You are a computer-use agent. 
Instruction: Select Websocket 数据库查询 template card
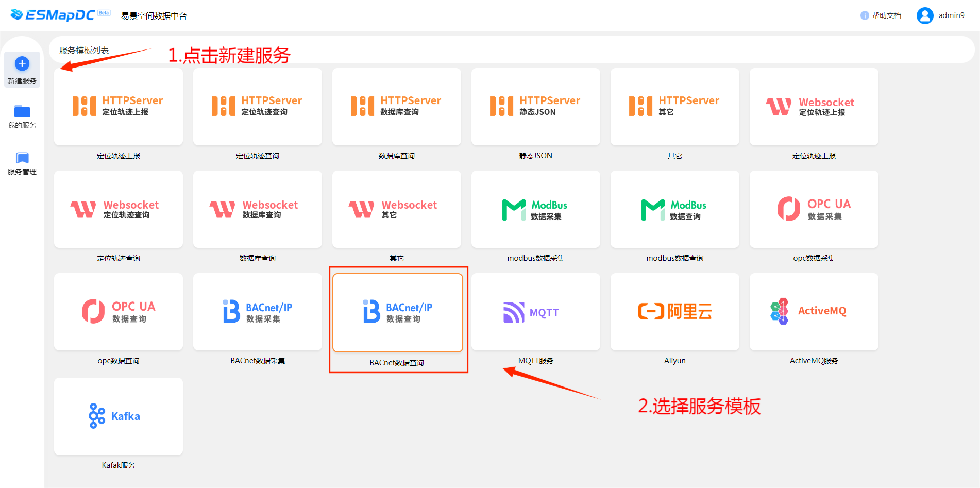click(x=258, y=209)
